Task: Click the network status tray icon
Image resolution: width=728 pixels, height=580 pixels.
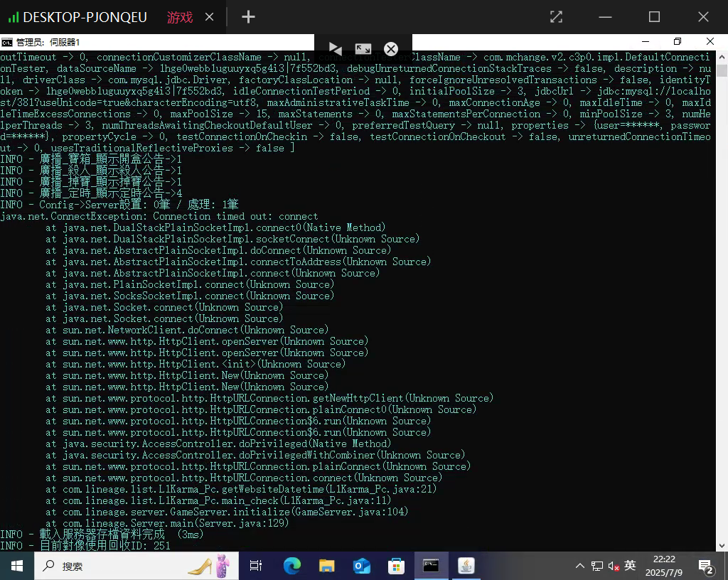Action: [x=597, y=566]
